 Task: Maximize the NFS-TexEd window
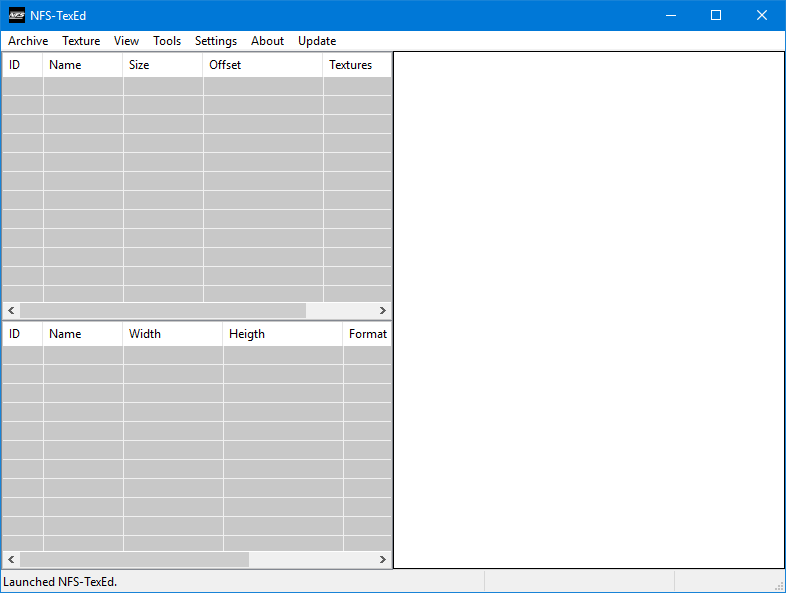click(716, 15)
